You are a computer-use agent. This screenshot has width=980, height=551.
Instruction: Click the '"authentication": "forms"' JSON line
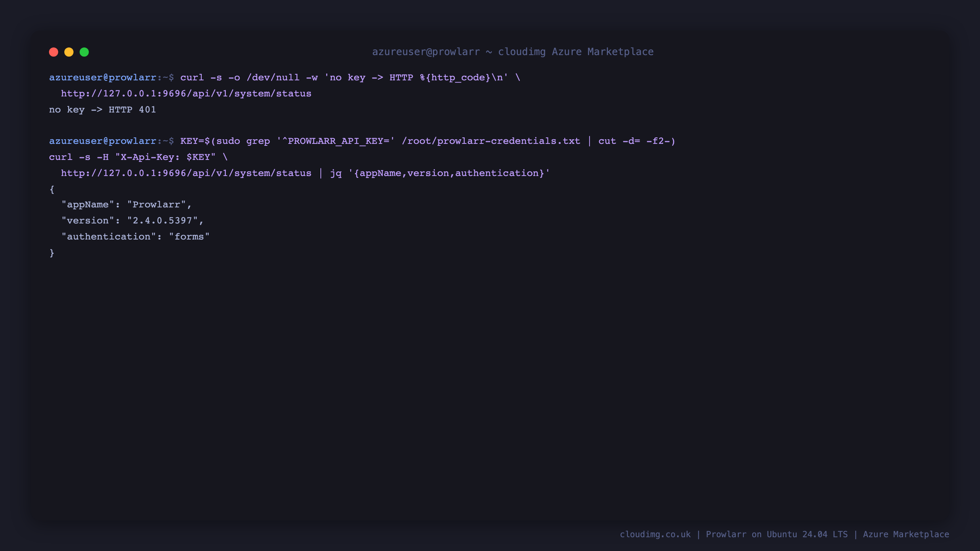click(x=136, y=237)
